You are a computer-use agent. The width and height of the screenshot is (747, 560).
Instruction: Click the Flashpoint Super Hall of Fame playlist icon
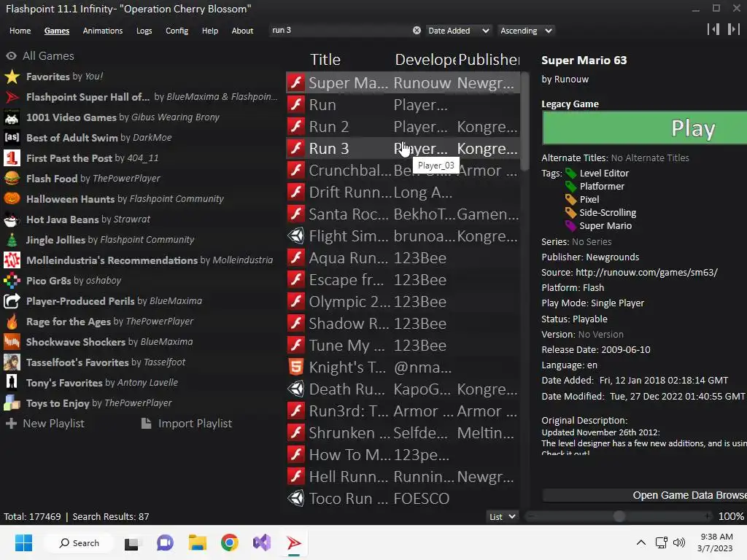click(x=12, y=97)
